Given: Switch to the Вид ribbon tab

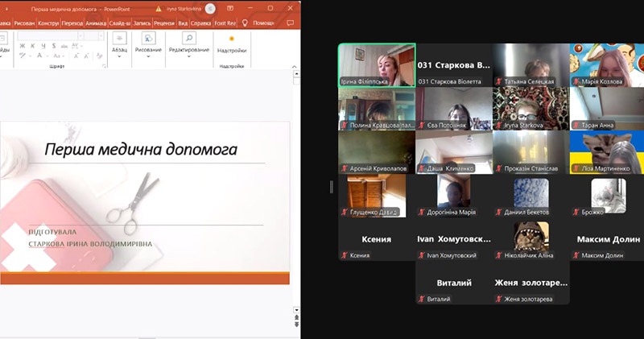Looking at the screenshot, I should (x=184, y=23).
